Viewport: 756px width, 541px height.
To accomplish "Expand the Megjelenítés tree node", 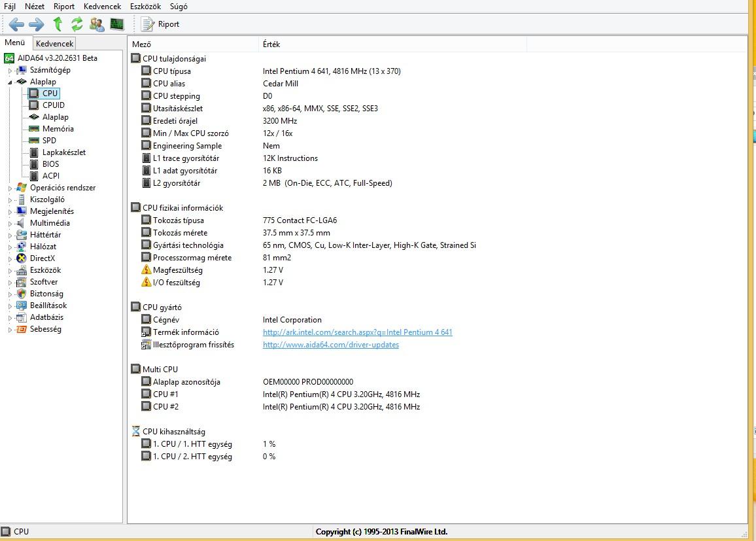I will tap(10, 212).
